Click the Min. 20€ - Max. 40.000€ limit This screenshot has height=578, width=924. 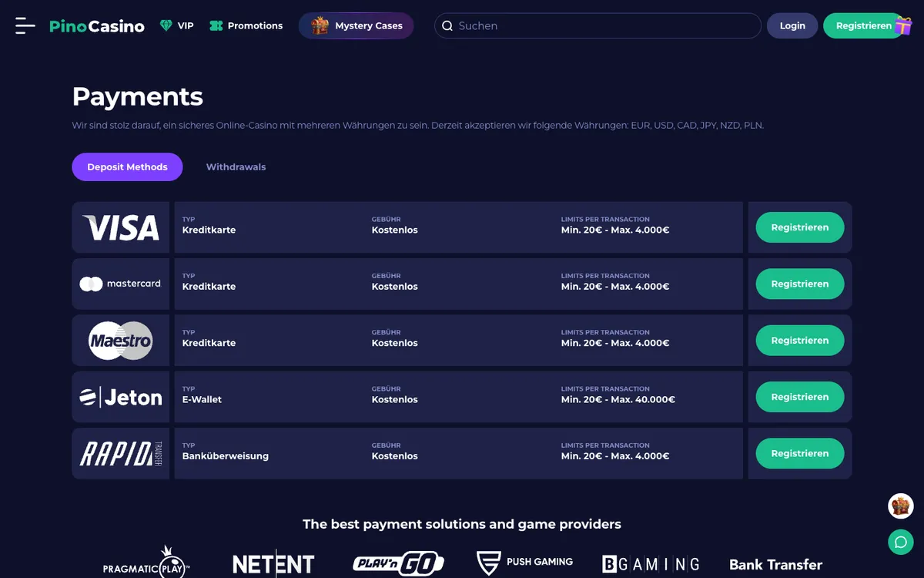click(x=618, y=399)
